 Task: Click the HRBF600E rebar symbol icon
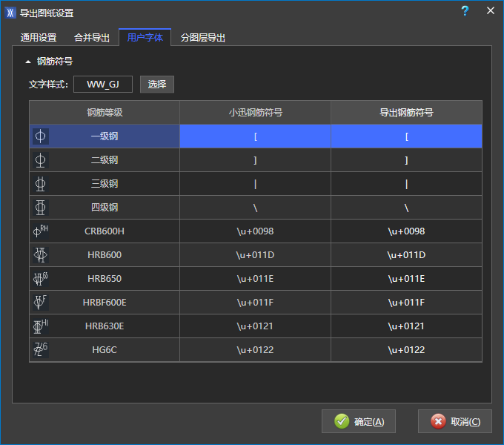point(41,303)
